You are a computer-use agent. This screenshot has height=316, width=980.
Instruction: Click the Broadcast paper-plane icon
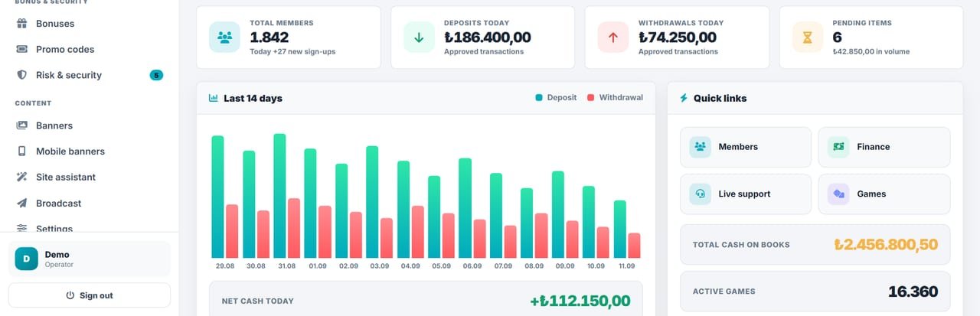[x=22, y=204]
